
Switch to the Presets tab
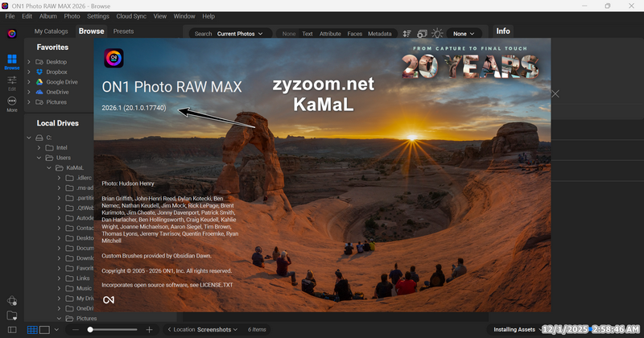[x=123, y=31]
